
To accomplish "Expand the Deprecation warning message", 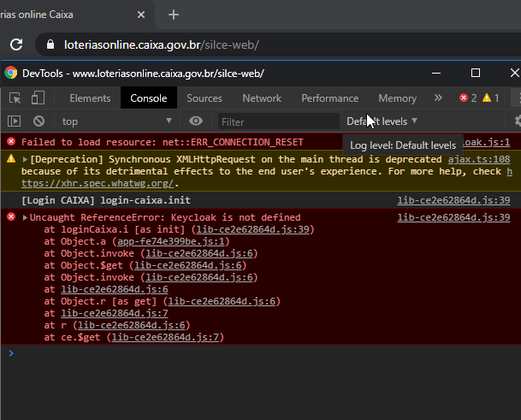I will pos(25,159).
